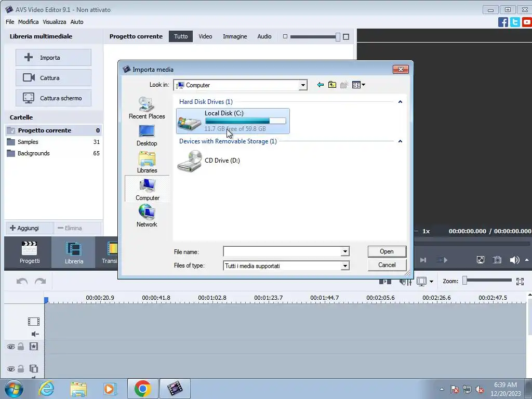Open View Menu in import dialog
532x399 pixels.
click(358, 85)
